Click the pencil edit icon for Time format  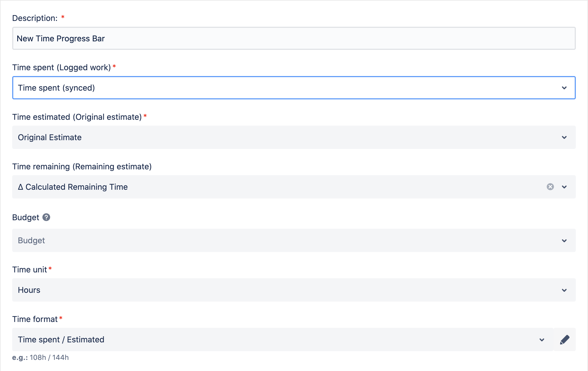point(565,339)
